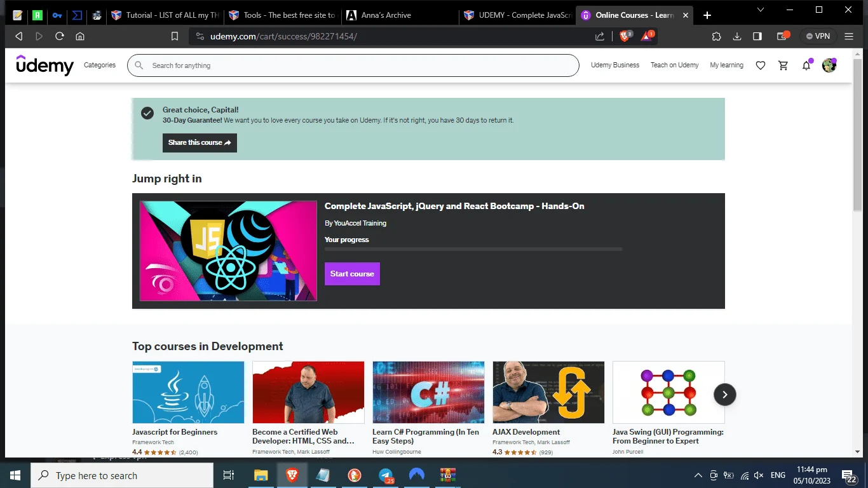Open the Complete JavaScript, jQuery and React Bootcamp title

coord(454,206)
